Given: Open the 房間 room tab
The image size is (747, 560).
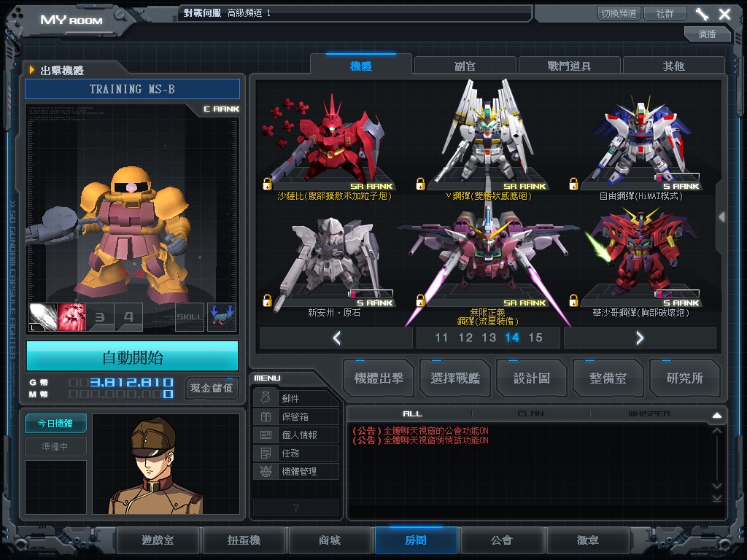Looking at the screenshot, I should click(416, 540).
